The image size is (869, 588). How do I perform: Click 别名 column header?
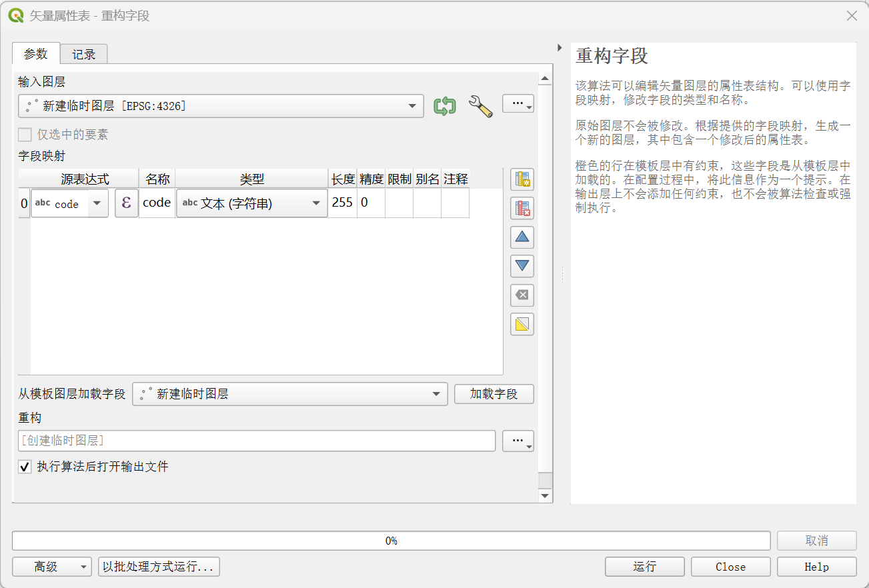coord(427,179)
